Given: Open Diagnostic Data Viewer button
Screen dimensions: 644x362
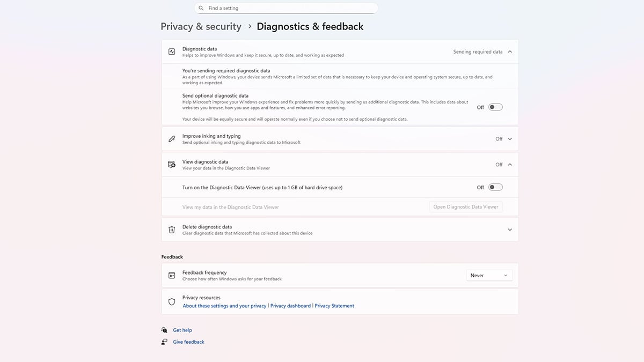Looking at the screenshot, I should click(x=465, y=206).
